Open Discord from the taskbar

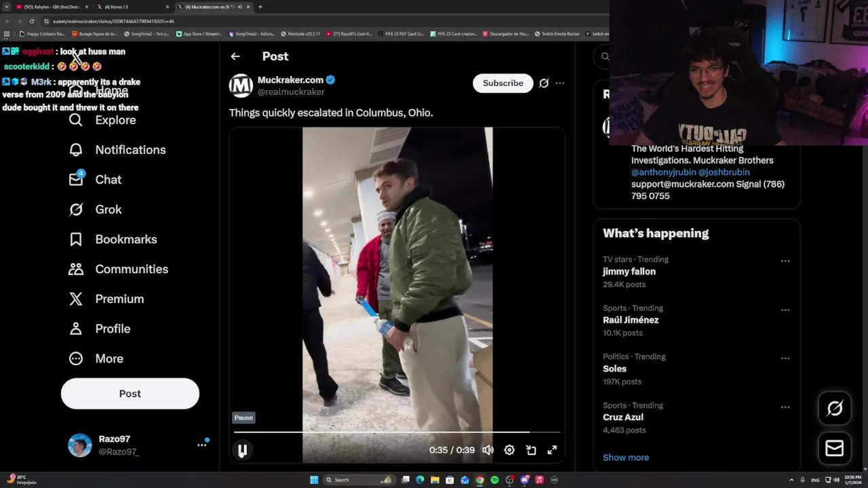pyautogui.click(x=524, y=480)
